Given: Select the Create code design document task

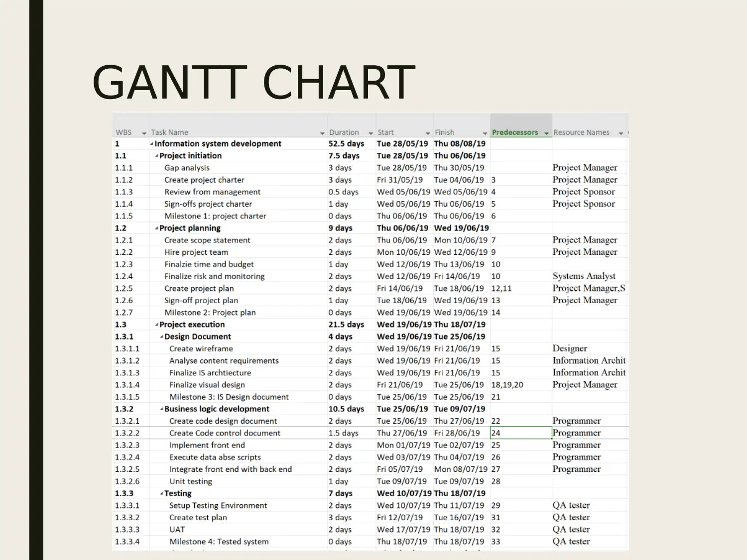Looking at the screenshot, I should (223, 421).
